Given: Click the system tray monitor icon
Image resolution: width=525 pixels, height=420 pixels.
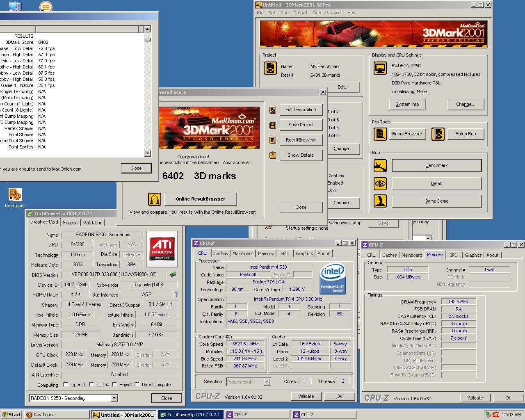Looking at the screenshot, I should tap(488, 415).
